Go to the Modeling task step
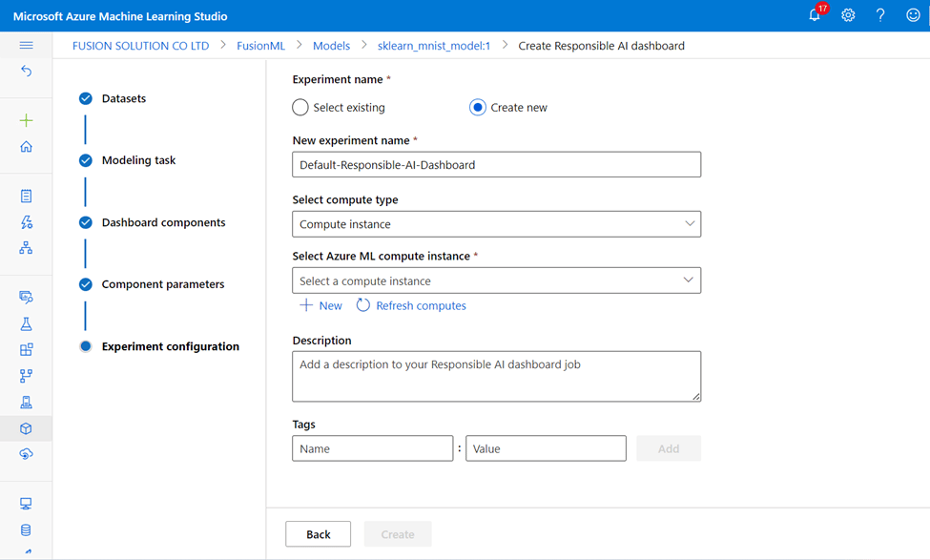The height and width of the screenshot is (560, 930). (139, 160)
